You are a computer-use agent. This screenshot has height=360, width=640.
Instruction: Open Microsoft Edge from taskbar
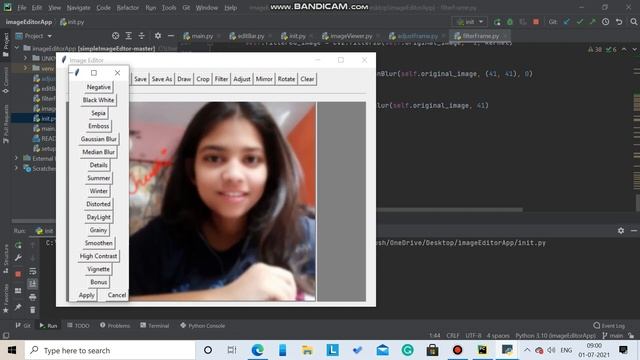point(257,350)
